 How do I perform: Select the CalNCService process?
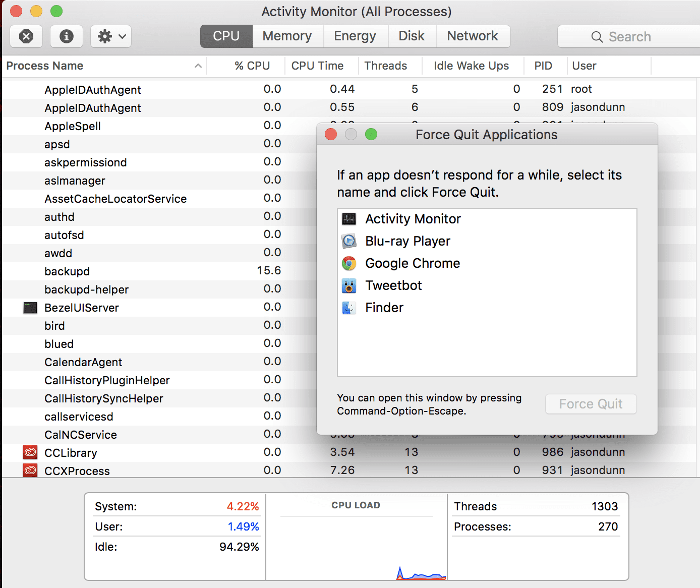(x=81, y=435)
